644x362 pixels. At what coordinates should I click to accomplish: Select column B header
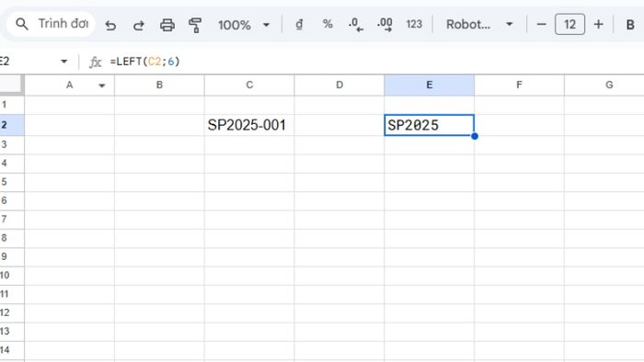point(159,85)
